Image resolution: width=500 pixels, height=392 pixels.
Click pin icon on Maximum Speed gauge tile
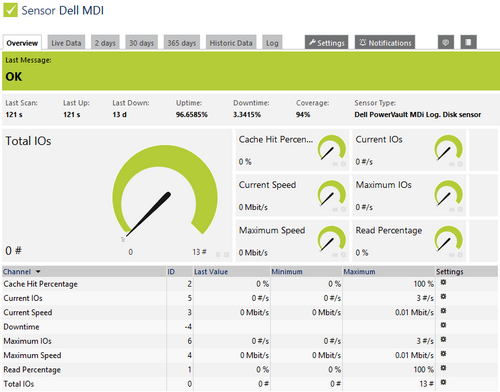(x=335, y=255)
